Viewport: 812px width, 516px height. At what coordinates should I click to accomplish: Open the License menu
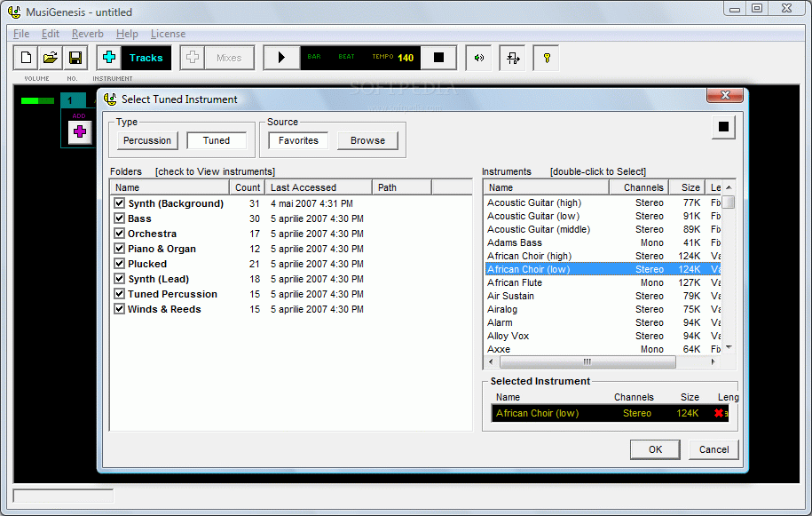168,34
